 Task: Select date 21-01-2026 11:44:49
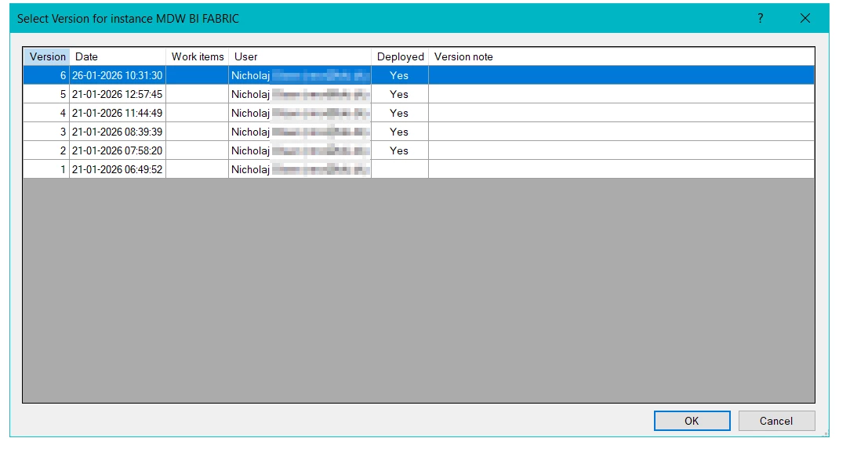click(x=118, y=113)
